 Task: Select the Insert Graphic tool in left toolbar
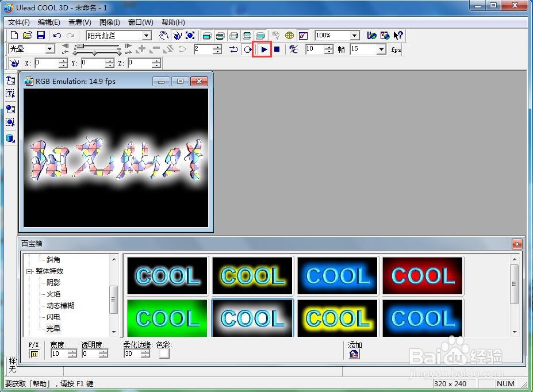tap(10, 109)
